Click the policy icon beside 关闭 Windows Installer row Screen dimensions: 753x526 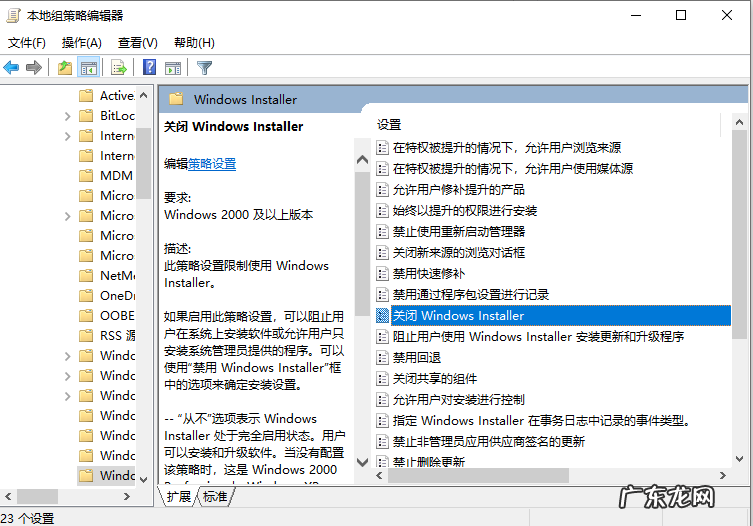click(x=382, y=316)
